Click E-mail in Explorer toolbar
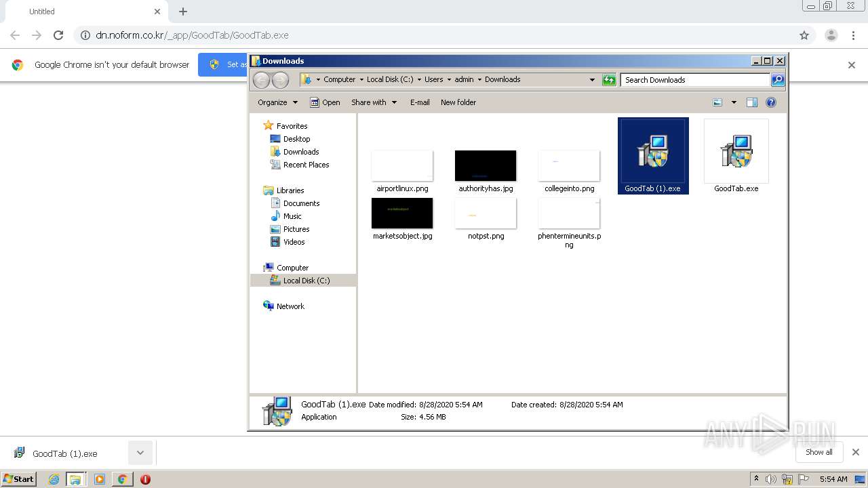The height and width of the screenshot is (488, 868). [x=420, y=102]
